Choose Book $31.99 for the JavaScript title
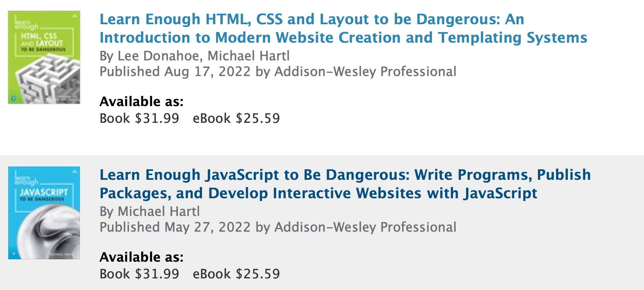Image resolution: width=644 pixels, height=290 pixels. pos(139,274)
